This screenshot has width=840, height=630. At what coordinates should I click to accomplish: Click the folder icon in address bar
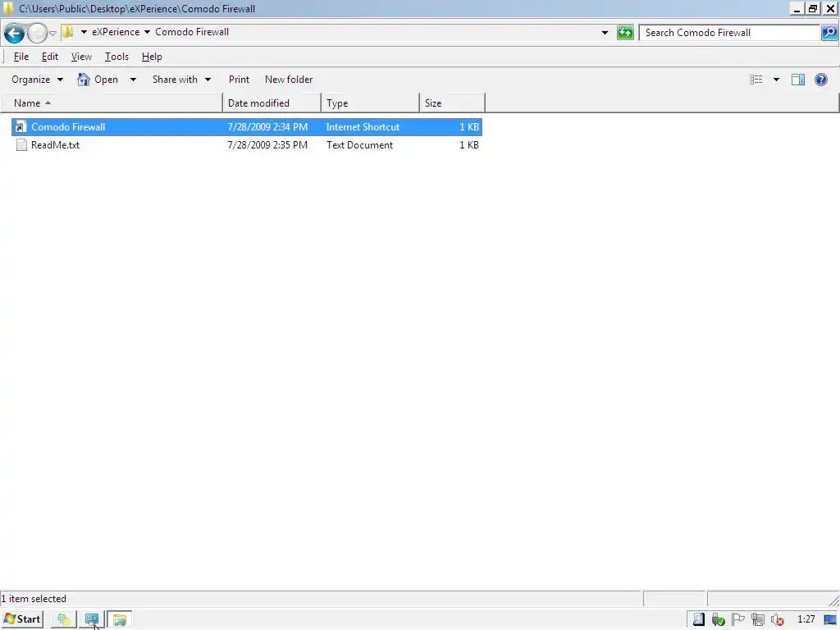tap(67, 32)
